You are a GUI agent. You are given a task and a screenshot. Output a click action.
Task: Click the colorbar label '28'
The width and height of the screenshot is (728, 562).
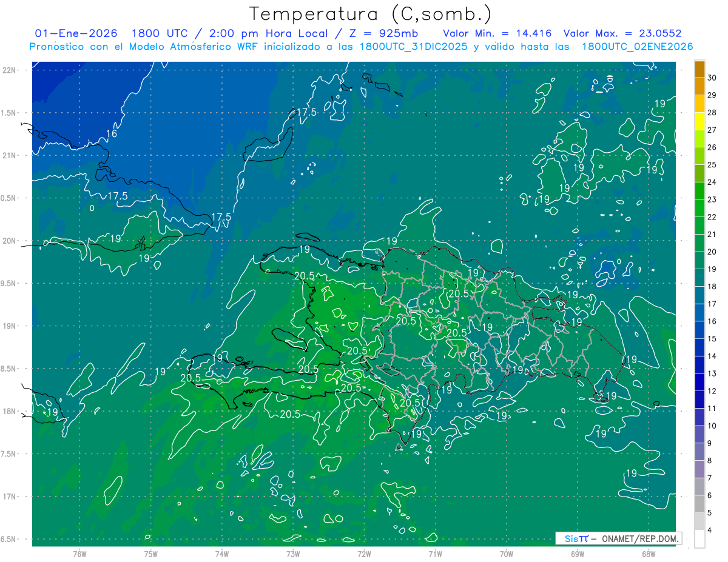click(x=712, y=113)
